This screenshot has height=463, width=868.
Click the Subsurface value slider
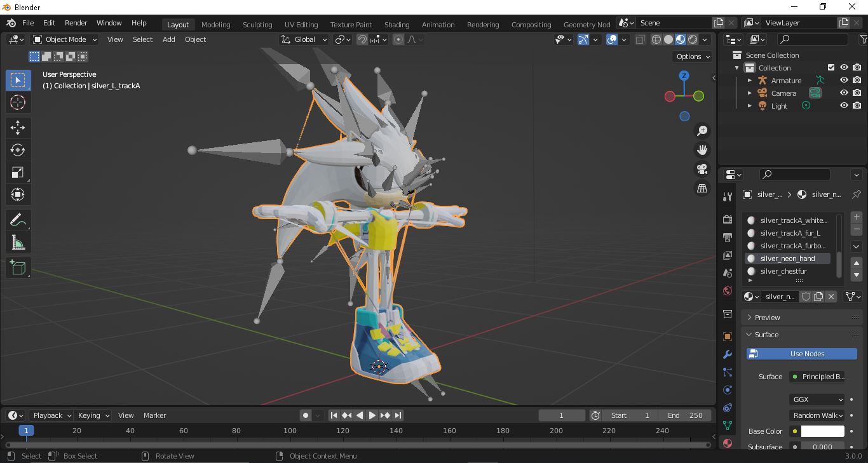[x=822, y=446]
